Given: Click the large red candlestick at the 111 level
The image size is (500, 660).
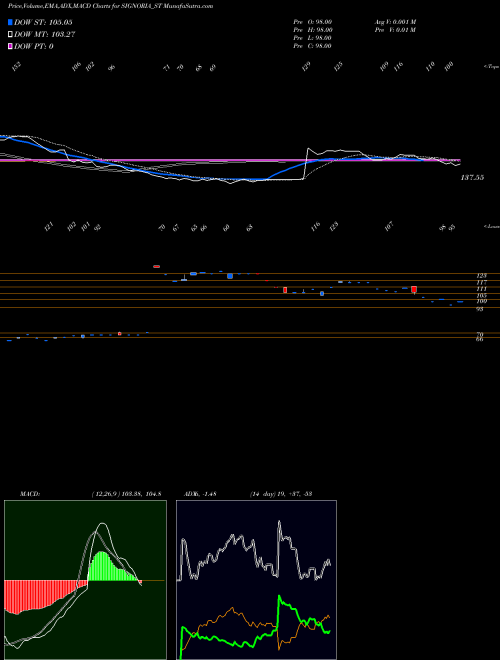Looking at the screenshot, I should pos(414,290).
